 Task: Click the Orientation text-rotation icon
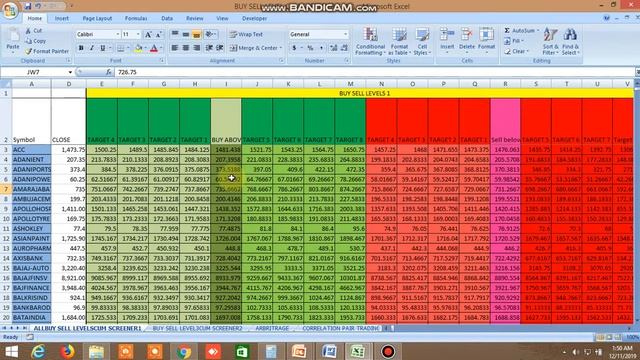point(209,35)
